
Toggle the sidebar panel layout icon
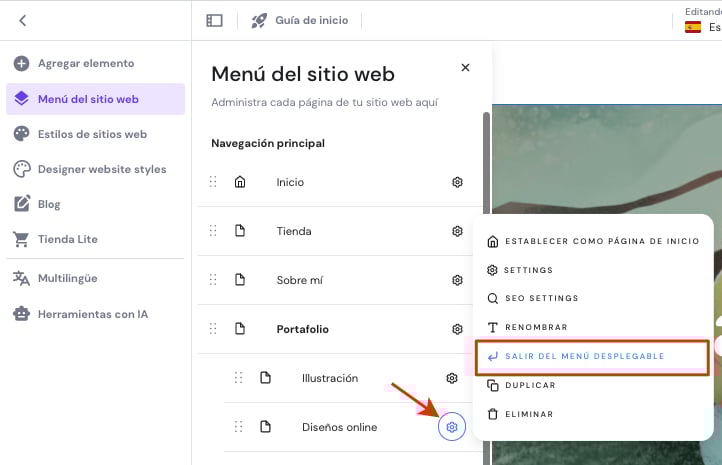click(x=214, y=20)
